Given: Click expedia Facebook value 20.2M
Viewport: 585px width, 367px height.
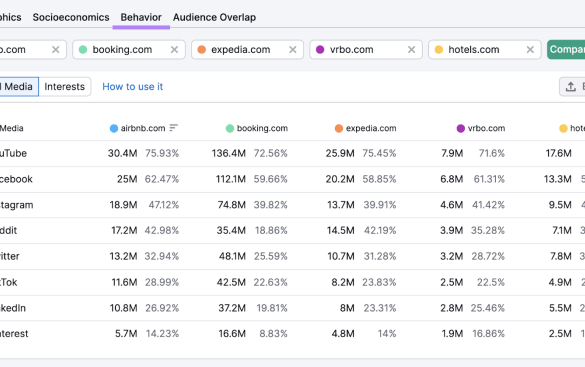Looking at the screenshot, I should 340,179.
